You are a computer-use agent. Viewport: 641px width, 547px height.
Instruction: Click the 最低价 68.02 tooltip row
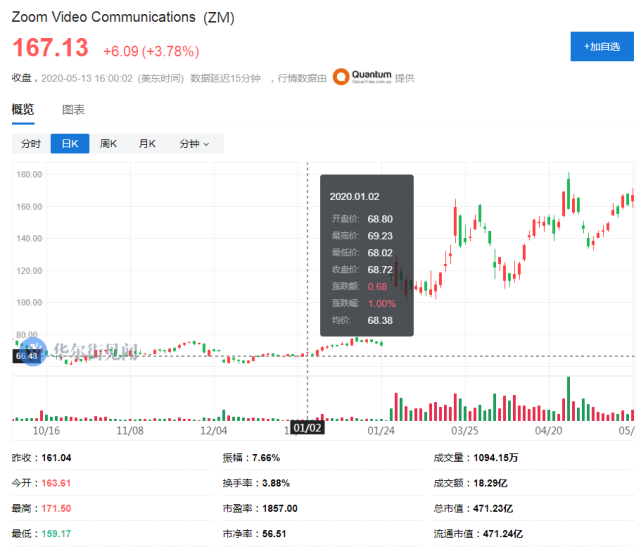[x=362, y=253]
